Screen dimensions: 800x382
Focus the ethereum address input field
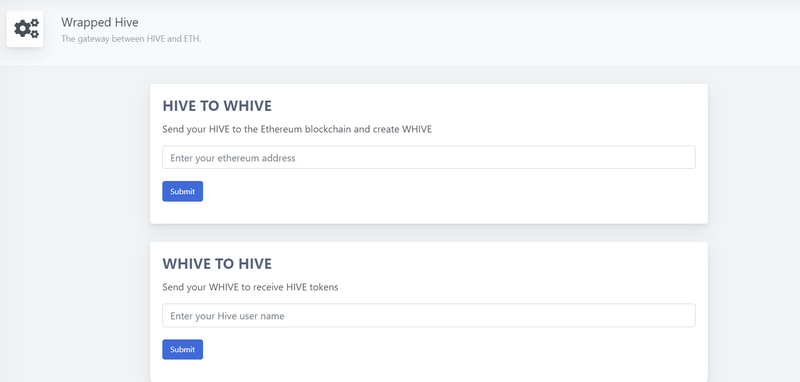(x=429, y=158)
